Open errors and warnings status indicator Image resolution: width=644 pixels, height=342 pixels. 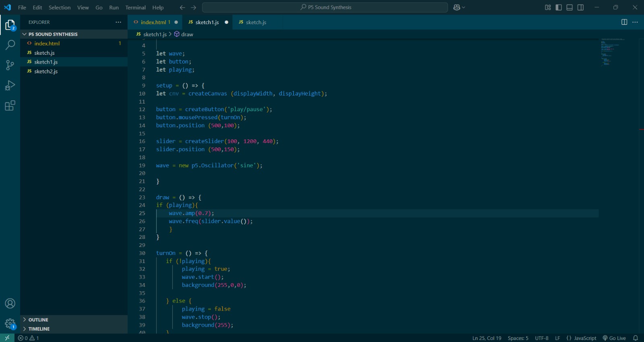(x=29, y=338)
